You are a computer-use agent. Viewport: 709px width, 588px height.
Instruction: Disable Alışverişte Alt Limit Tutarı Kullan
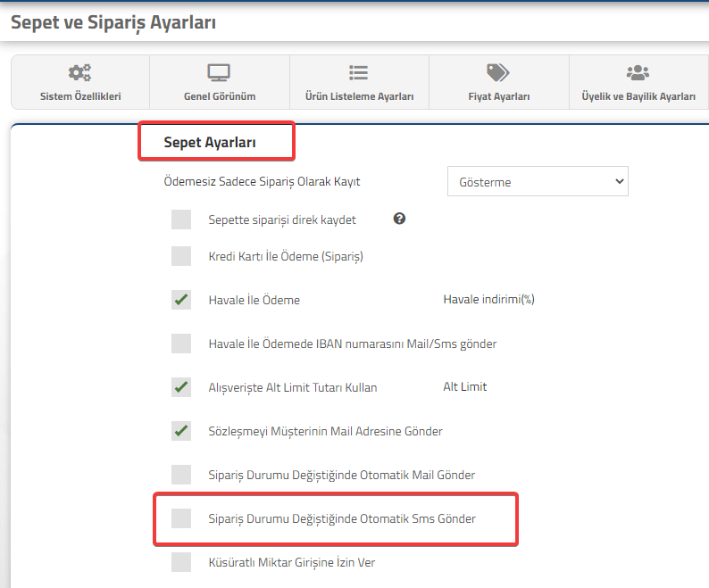pyautogui.click(x=181, y=387)
